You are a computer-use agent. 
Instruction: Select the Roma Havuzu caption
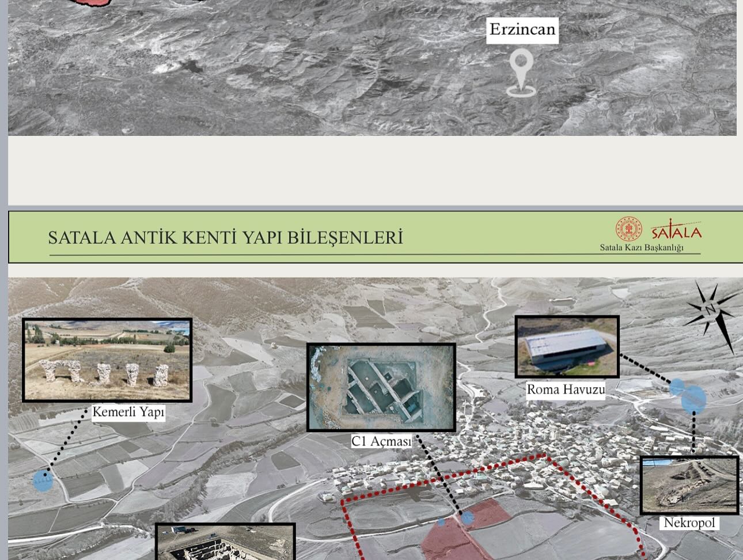coord(566,389)
